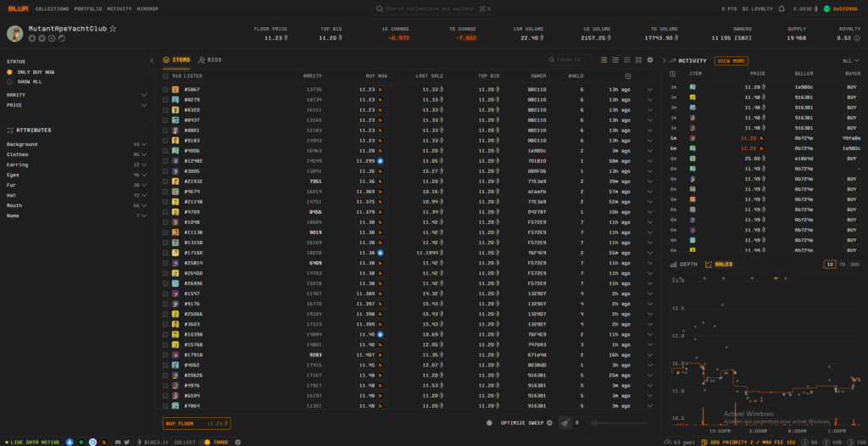Click the sweep count input field
Image resolution: width=868 pixels, height=446 pixels.
pyautogui.click(x=579, y=423)
